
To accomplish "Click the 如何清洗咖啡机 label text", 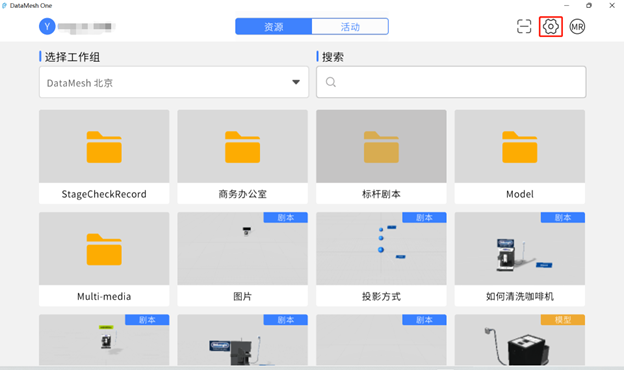I will click(520, 296).
